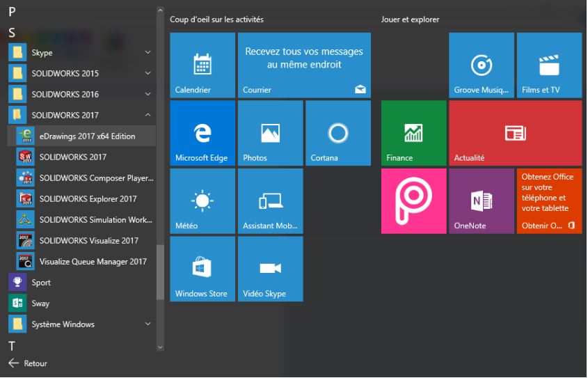The image size is (588, 378).
Task: Click the 'Coup d'oeil sur les activités' group title
Action: 216,19
